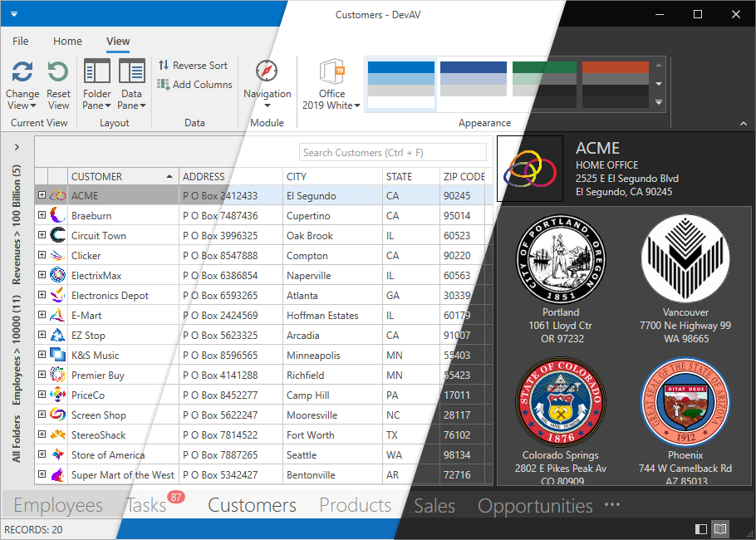Click Add Columns in the ribbon

[195, 85]
